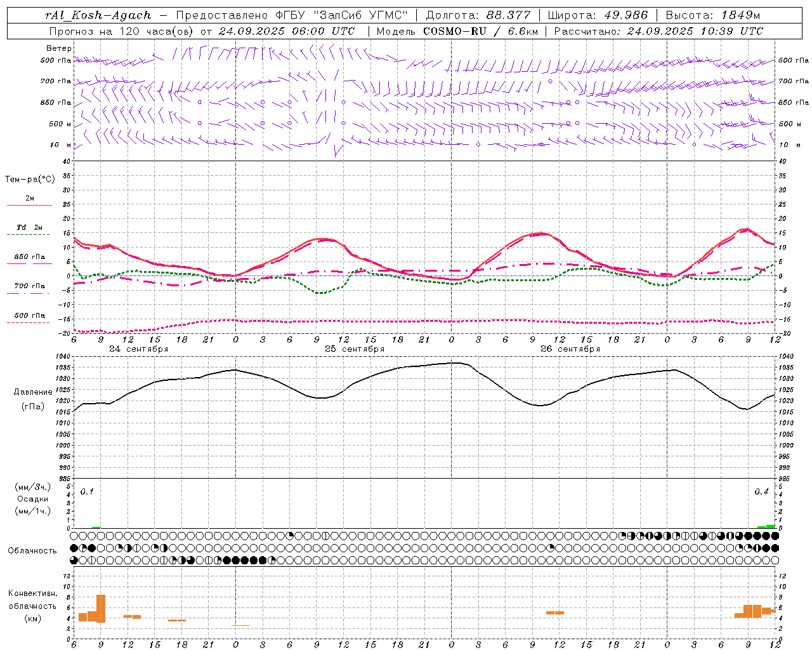Viewport: 812px width, 650px height.
Task: Select the model name COSMO-RU / 6.6км
Action: (x=480, y=31)
